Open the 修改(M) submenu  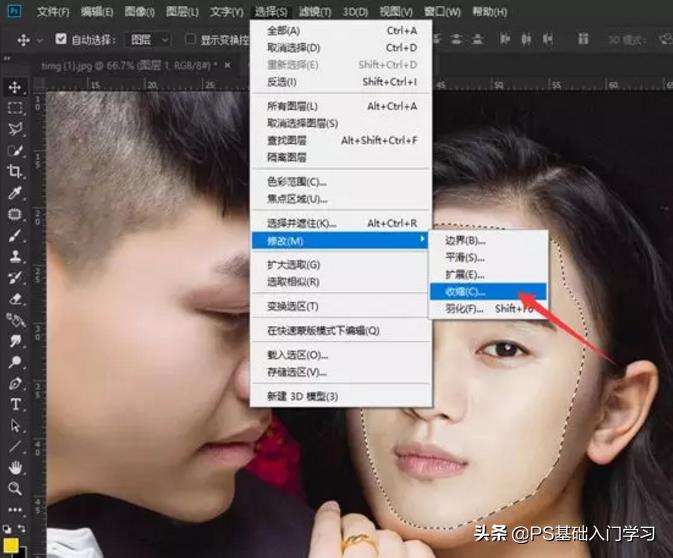pyautogui.click(x=340, y=240)
